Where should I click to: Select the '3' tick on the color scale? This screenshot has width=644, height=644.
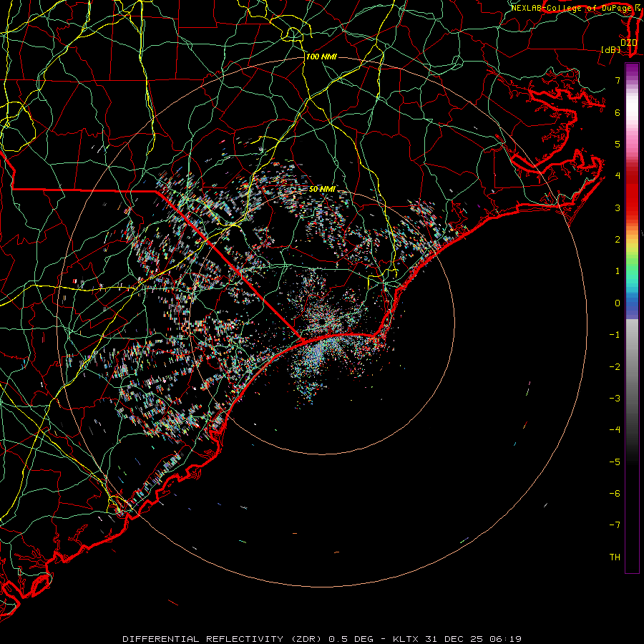pyautogui.click(x=618, y=208)
